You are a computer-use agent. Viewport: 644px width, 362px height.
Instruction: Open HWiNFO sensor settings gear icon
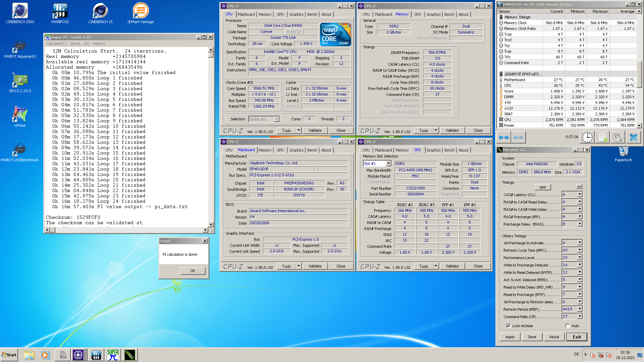pos(618,137)
